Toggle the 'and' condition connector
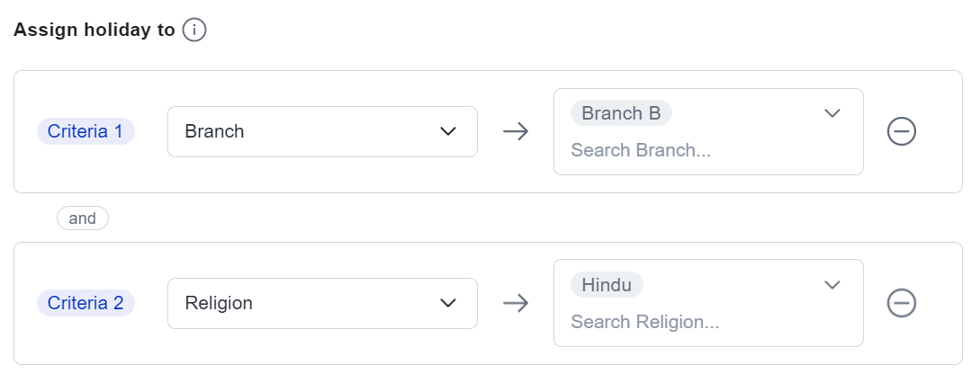980x374 pixels. pyautogui.click(x=83, y=218)
